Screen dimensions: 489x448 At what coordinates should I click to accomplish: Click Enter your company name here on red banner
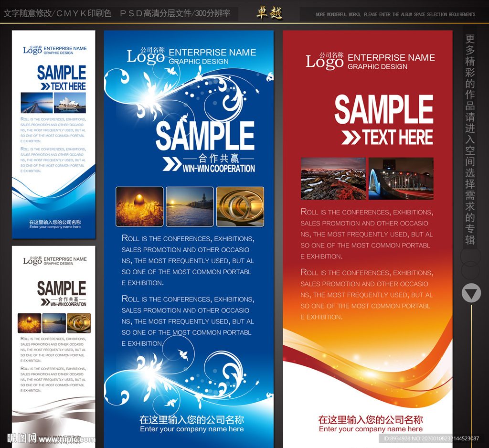tap(371, 429)
